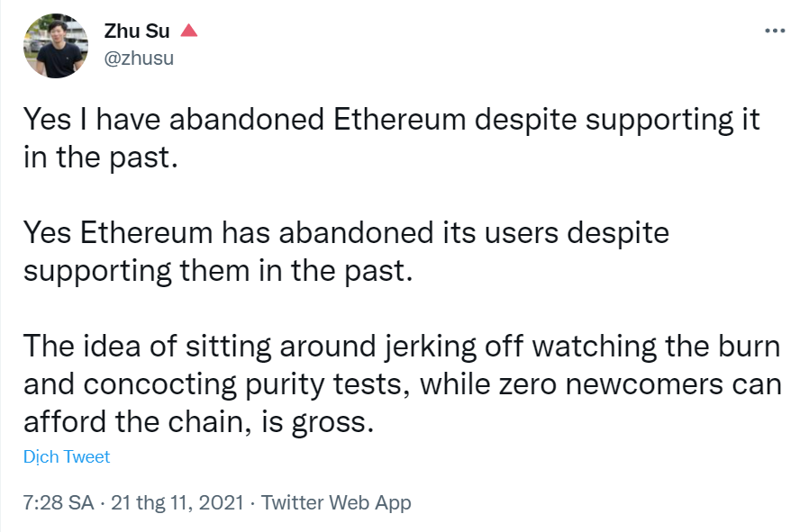Open the tweet's more options menu

[774, 31]
